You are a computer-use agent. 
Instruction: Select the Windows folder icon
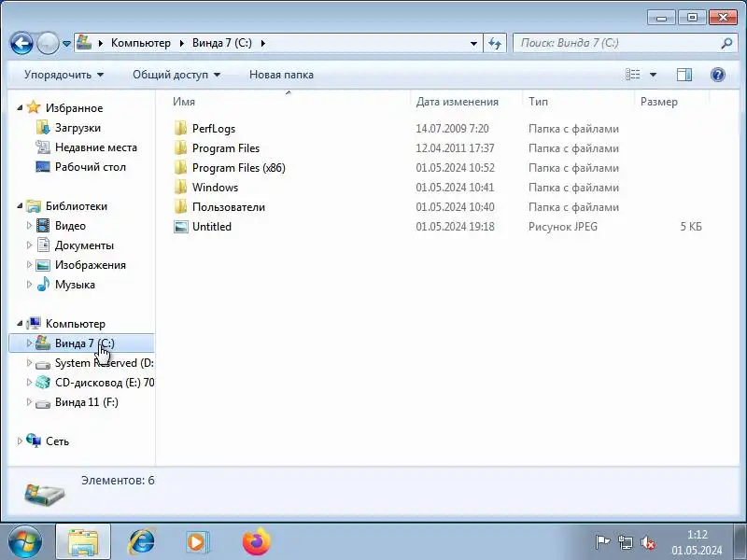point(180,187)
